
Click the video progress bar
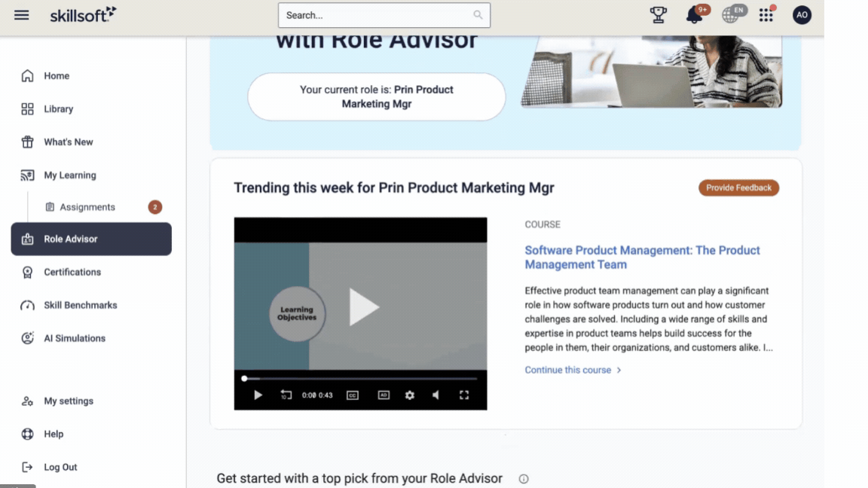click(360, 379)
